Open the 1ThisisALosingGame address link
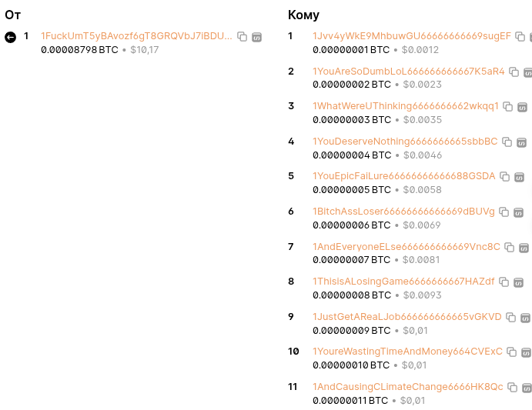The width and height of the screenshot is (532, 410). pos(403,282)
